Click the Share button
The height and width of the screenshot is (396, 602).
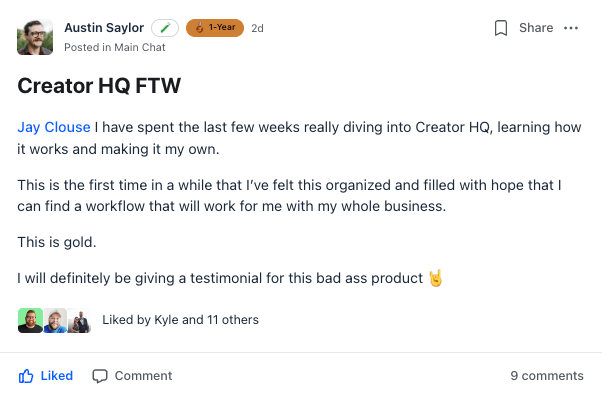click(536, 28)
